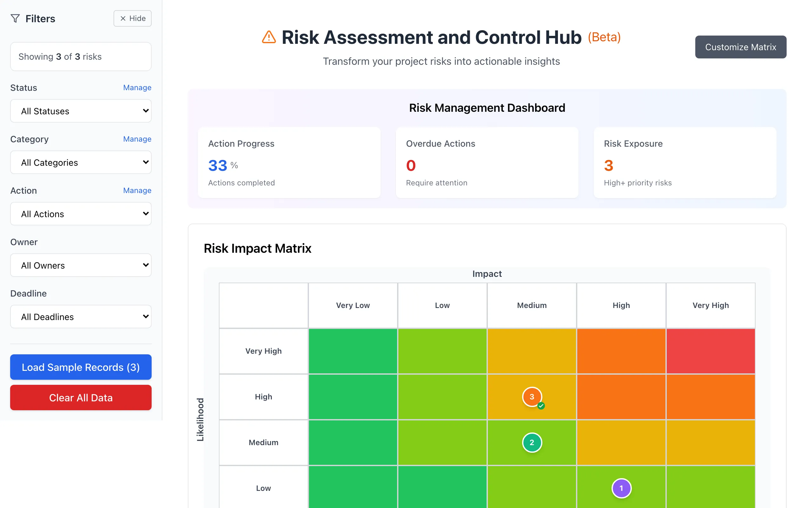Click the 'Likelihood' axis label
Screen dimensions: 812x508
tap(200, 420)
